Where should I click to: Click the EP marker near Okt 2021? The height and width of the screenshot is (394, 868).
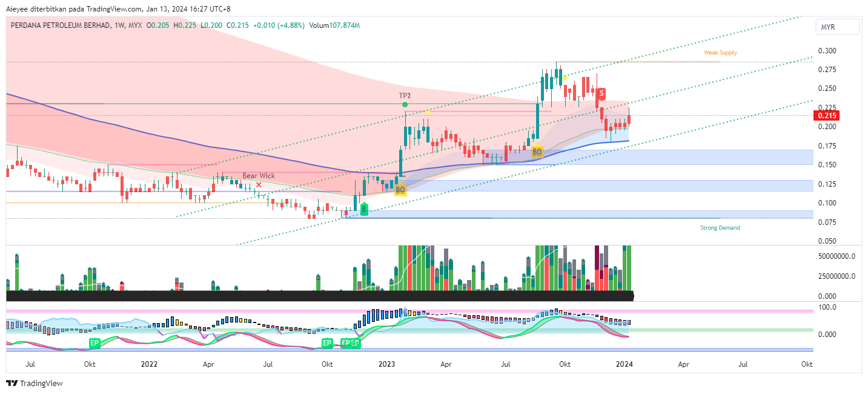click(x=94, y=343)
